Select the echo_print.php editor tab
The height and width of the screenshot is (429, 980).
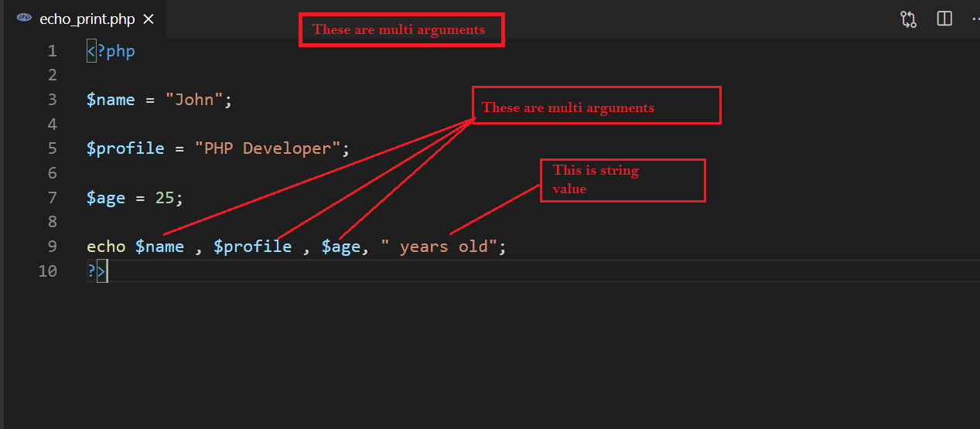[x=85, y=19]
